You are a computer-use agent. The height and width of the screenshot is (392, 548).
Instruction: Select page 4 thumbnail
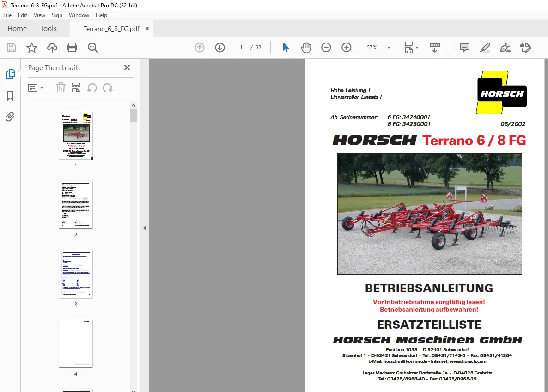[x=76, y=343]
